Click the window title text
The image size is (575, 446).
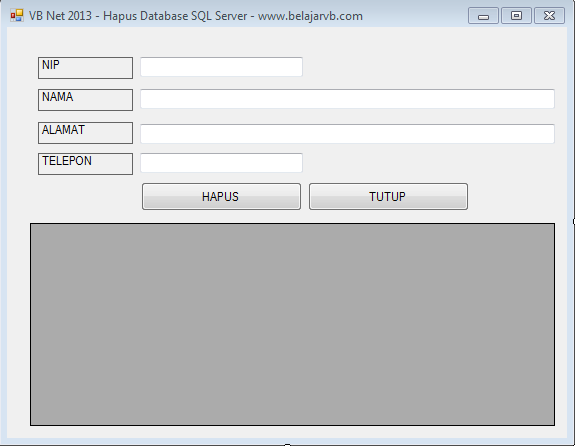pos(196,16)
